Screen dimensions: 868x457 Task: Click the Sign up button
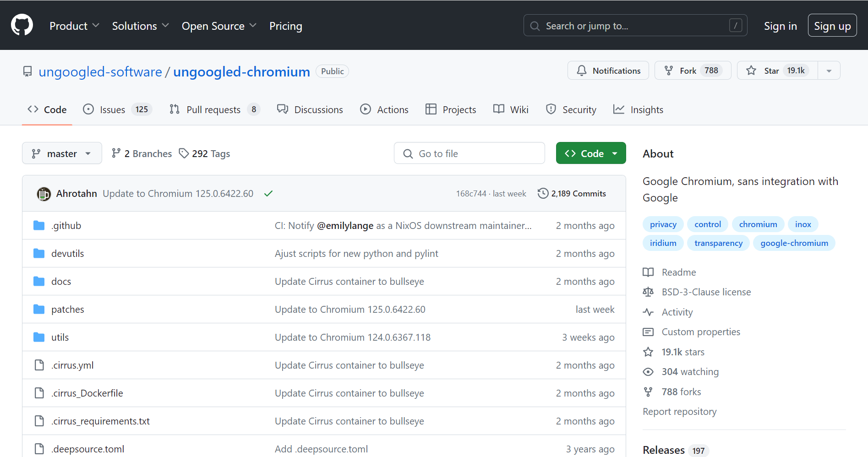click(x=832, y=25)
